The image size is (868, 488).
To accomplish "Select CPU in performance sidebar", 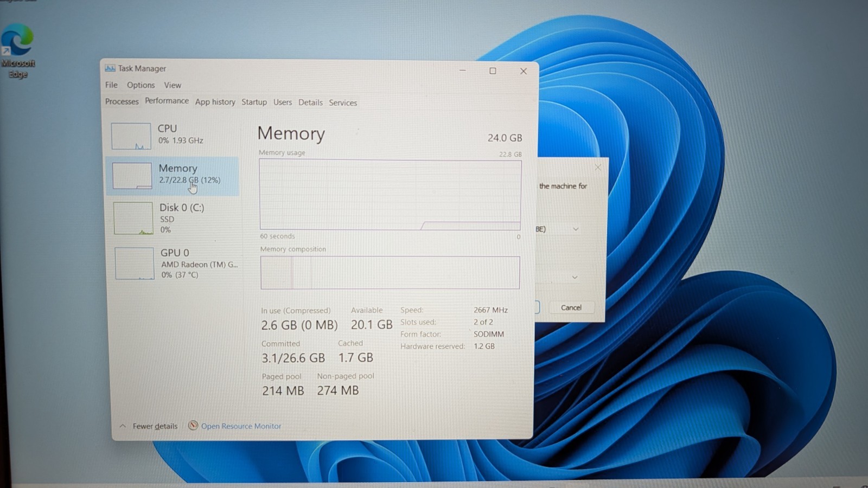I will click(174, 136).
